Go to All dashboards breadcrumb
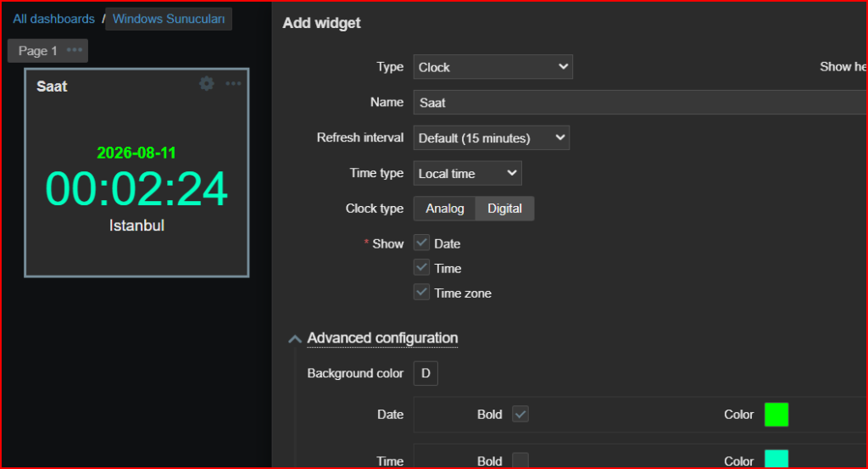Image resolution: width=868 pixels, height=469 pixels. pyautogui.click(x=53, y=19)
